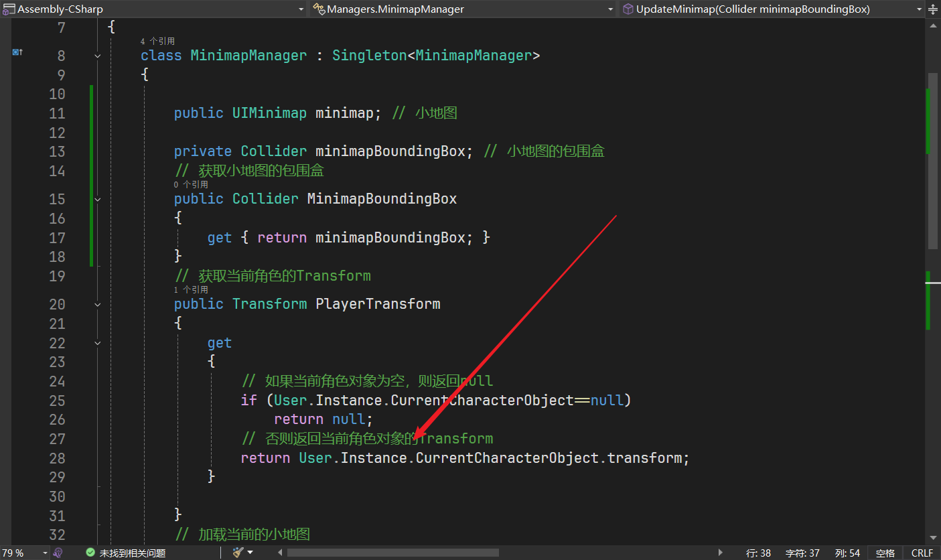
Task: Click the horizontal scrollbar thumb
Action: coord(393,553)
